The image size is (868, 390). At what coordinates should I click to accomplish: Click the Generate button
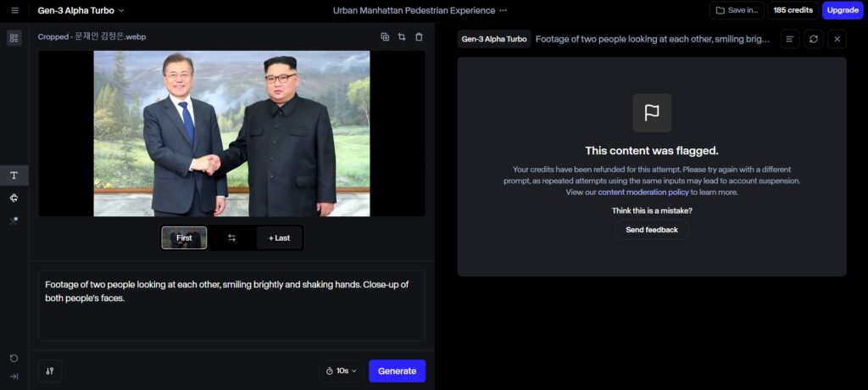tap(397, 371)
